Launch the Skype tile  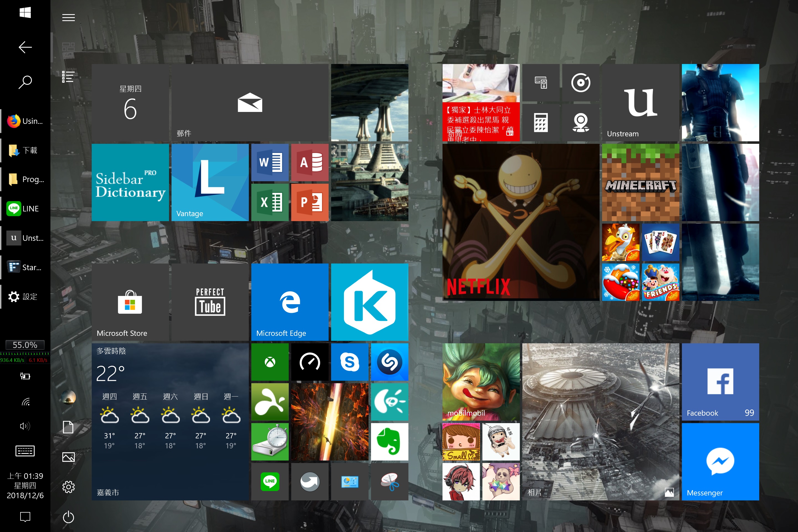click(x=349, y=362)
